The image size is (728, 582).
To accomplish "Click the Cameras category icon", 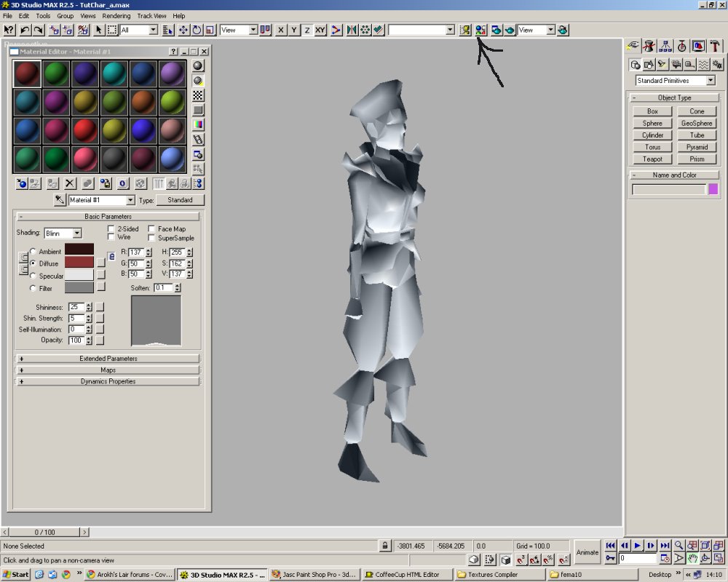I will point(676,65).
